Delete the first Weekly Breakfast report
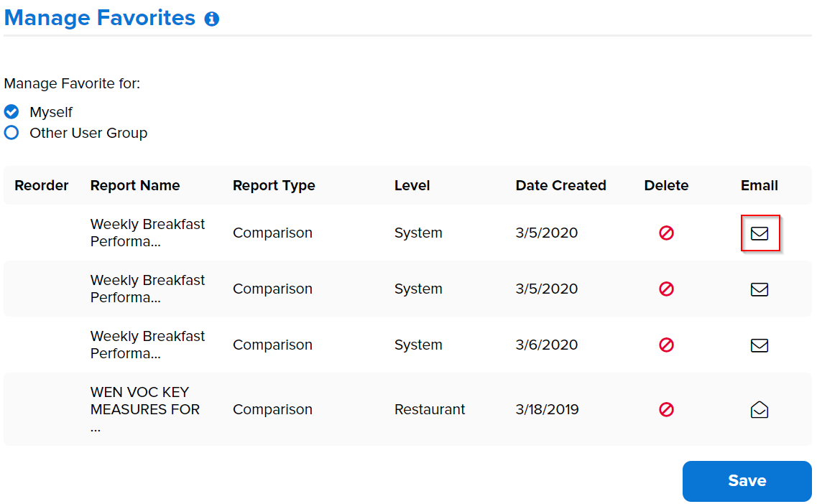The height and width of the screenshot is (504, 817). click(x=666, y=233)
